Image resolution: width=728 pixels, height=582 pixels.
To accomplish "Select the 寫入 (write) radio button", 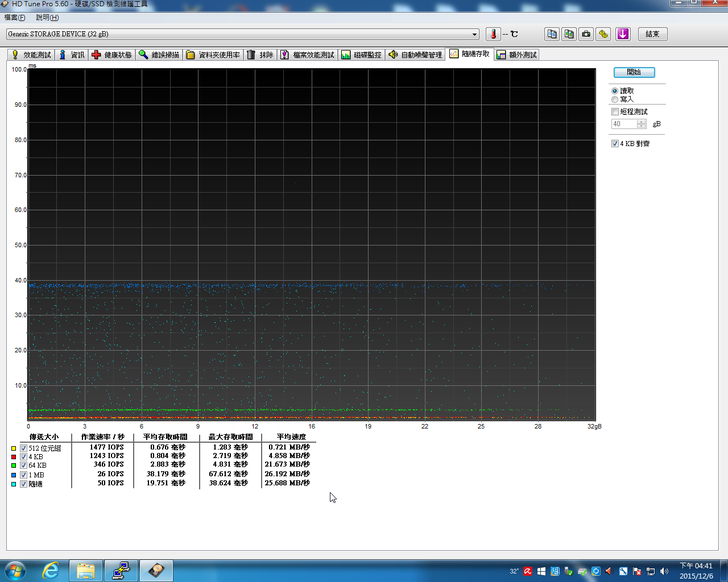I will tap(614, 99).
